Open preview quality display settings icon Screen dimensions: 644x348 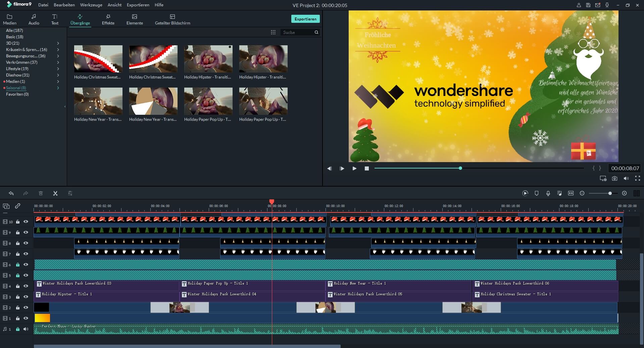(603, 179)
